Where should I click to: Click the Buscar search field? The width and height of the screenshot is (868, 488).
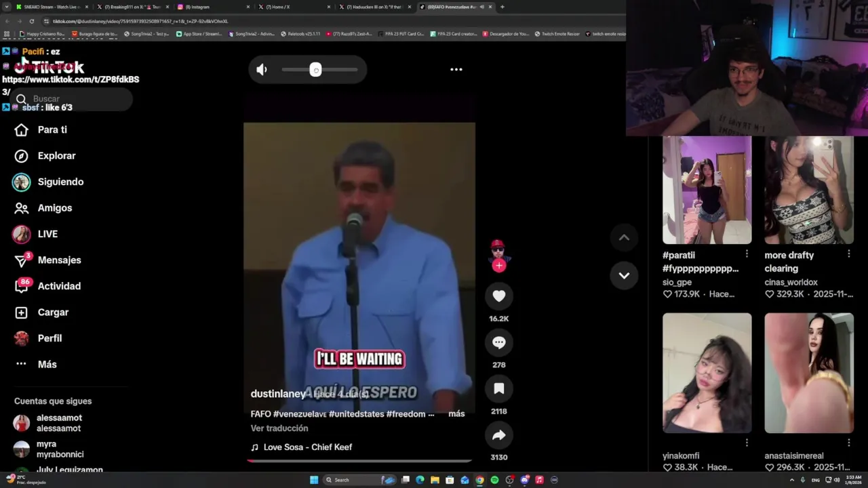[71, 99]
